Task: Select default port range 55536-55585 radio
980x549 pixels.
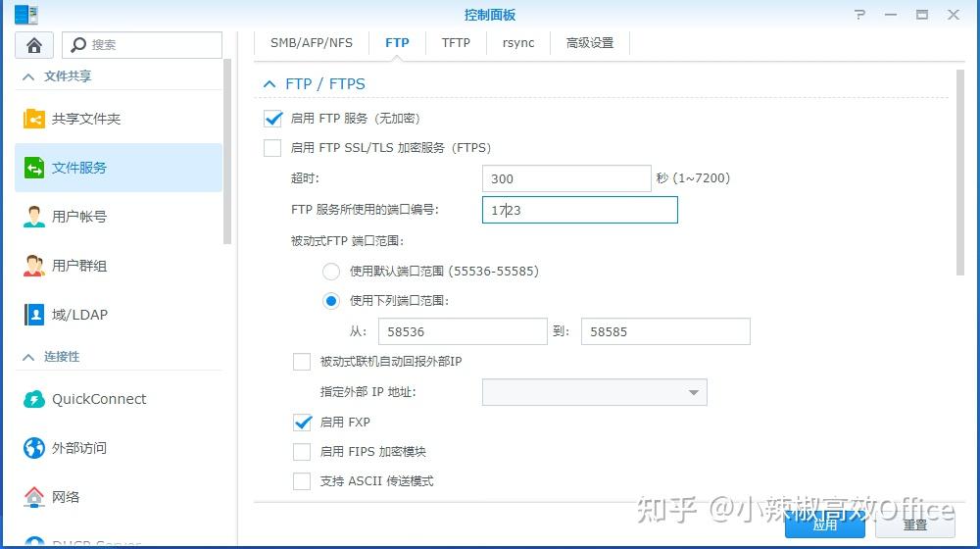Action: click(x=331, y=272)
